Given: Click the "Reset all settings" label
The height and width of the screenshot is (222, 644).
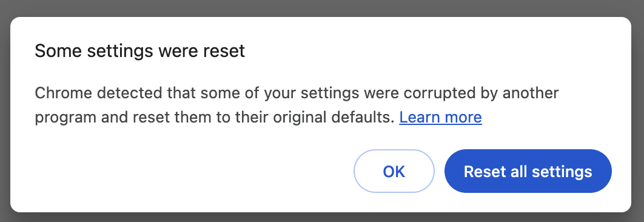Looking at the screenshot, I should click(528, 172).
